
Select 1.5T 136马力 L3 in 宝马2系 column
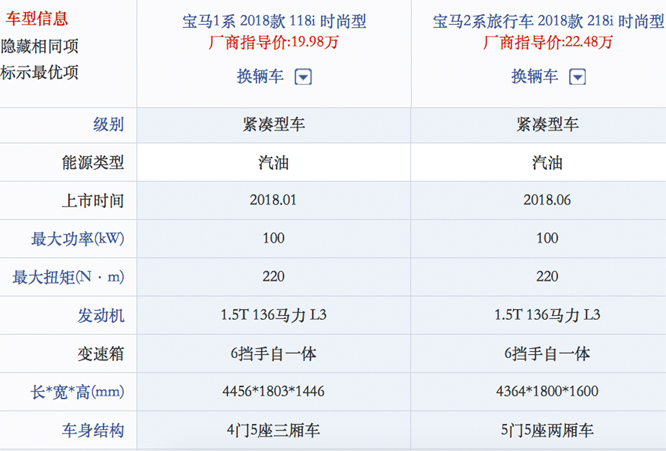tap(547, 315)
